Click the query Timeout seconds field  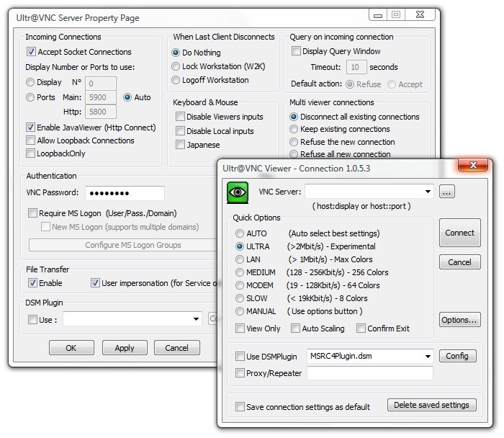(356, 67)
